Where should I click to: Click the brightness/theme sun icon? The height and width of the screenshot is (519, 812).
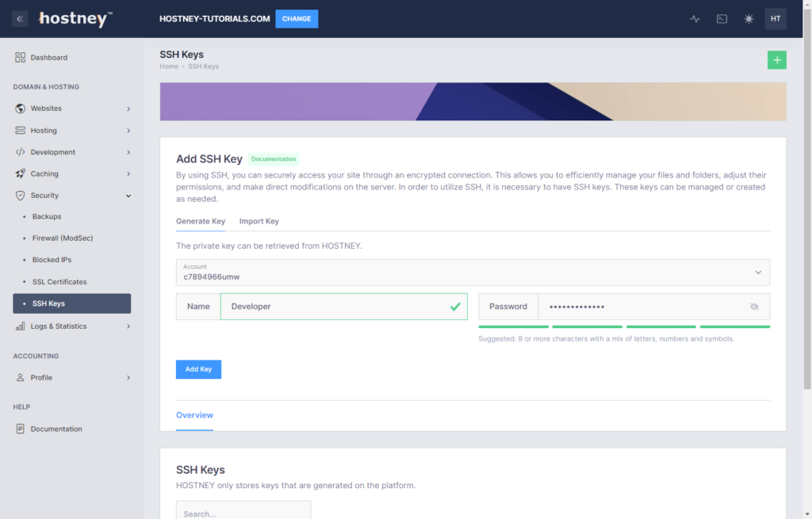749,18
